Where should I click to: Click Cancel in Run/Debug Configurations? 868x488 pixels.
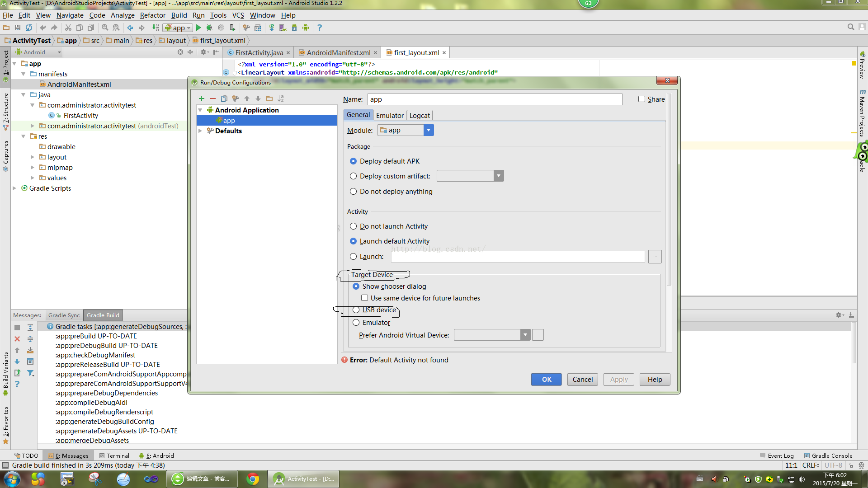tap(583, 380)
